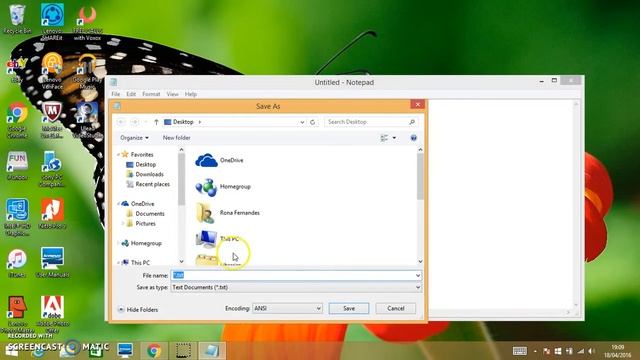Select the This PC item in file list

(217, 239)
